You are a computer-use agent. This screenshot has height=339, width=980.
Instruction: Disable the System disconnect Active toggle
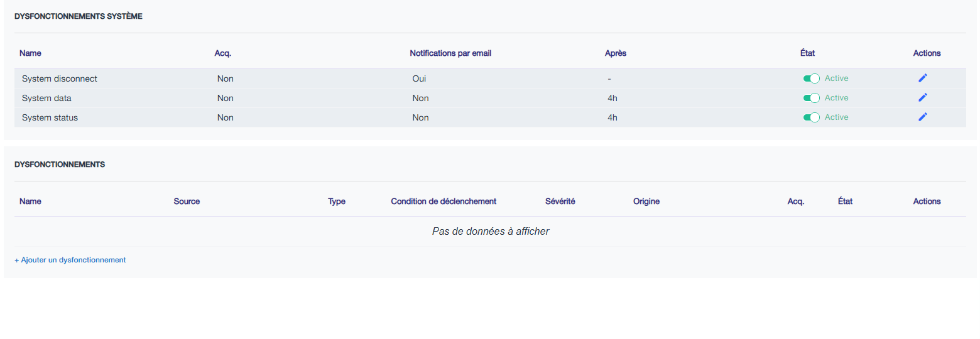point(812,78)
